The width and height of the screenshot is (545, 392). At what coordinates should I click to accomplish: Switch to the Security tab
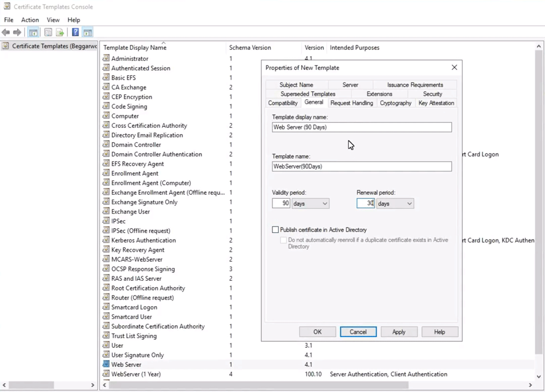tap(432, 94)
